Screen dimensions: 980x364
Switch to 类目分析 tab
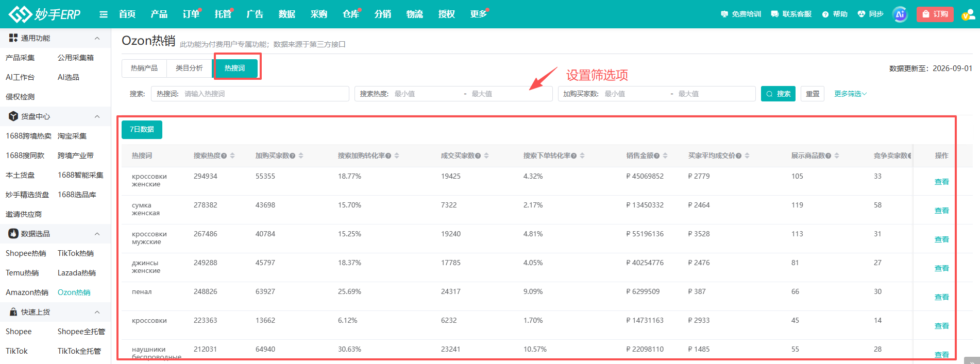pos(189,68)
